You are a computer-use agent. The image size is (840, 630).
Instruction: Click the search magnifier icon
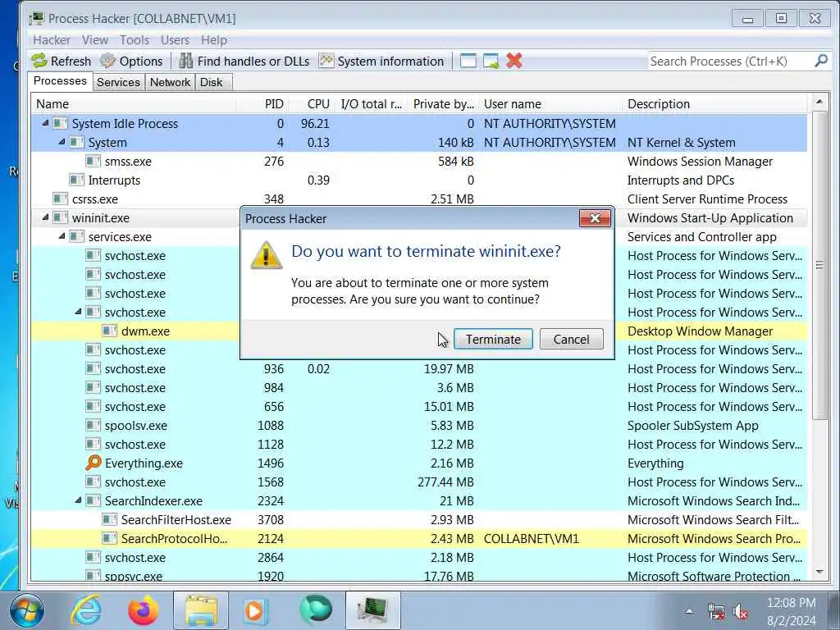pyautogui.click(x=820, y=61)
